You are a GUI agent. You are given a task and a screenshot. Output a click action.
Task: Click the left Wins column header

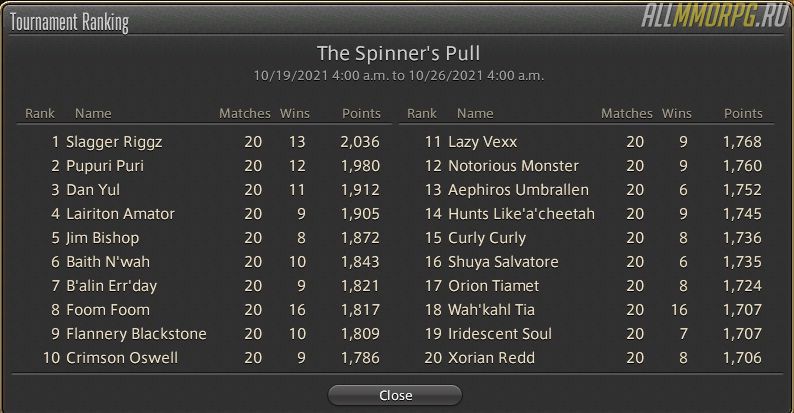point(295,113)
